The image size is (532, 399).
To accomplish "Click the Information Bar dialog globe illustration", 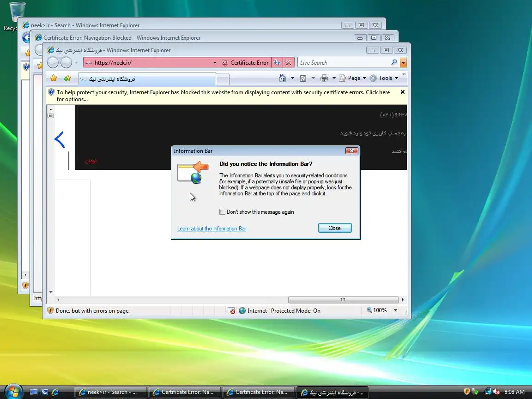I will point(196,178).
